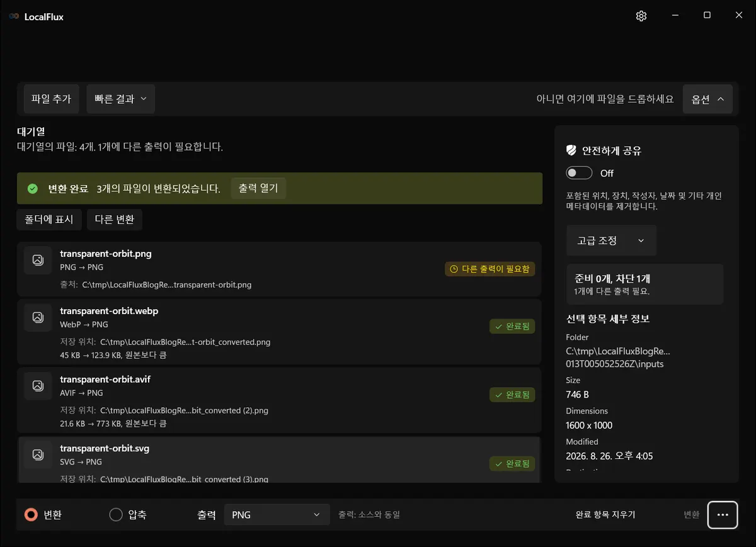Select the transparent-orbit.svg file name
The height and width of the screenshot is (547, 756).
tap(105, 448)
